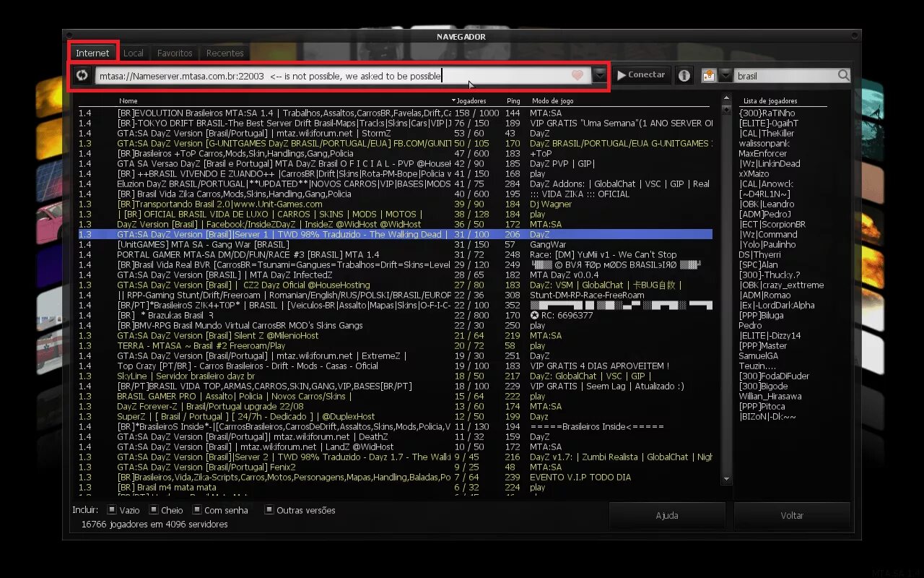
Task: Select player 'Willian_Hirasawa' in list
Action: (x=770, y=396)
